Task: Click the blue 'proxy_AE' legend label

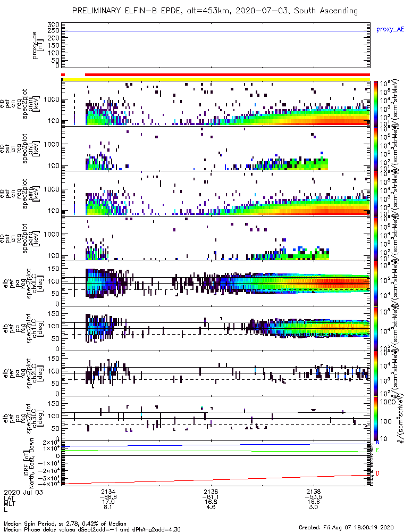Action: (x=390, y=29)
